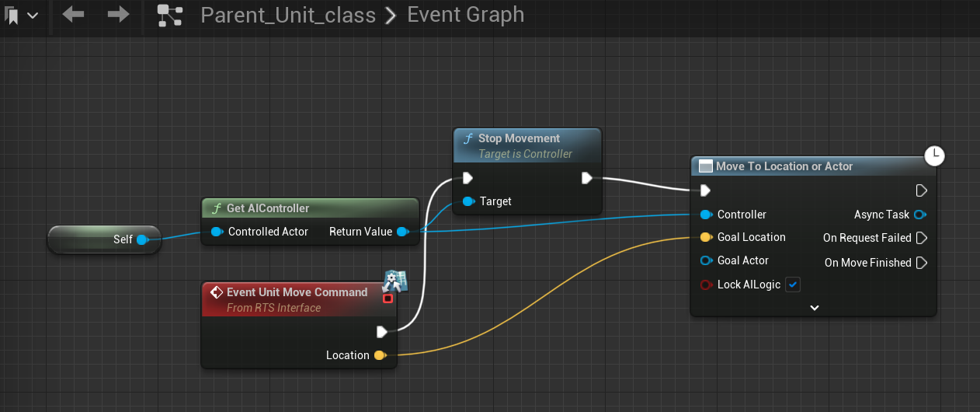Click the Goal Location input pin

tap(705, 237)
